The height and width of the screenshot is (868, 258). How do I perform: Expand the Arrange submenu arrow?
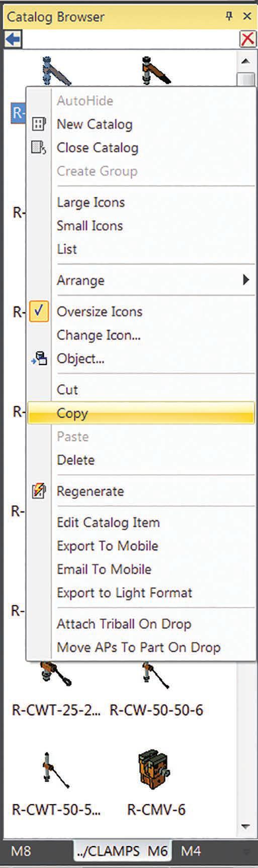pyautogui.click(x=245, y=280)
